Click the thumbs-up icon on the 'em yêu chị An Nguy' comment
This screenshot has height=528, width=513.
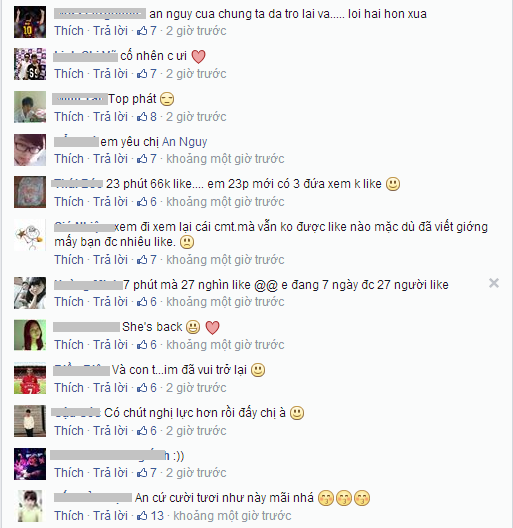pos(142,159)
